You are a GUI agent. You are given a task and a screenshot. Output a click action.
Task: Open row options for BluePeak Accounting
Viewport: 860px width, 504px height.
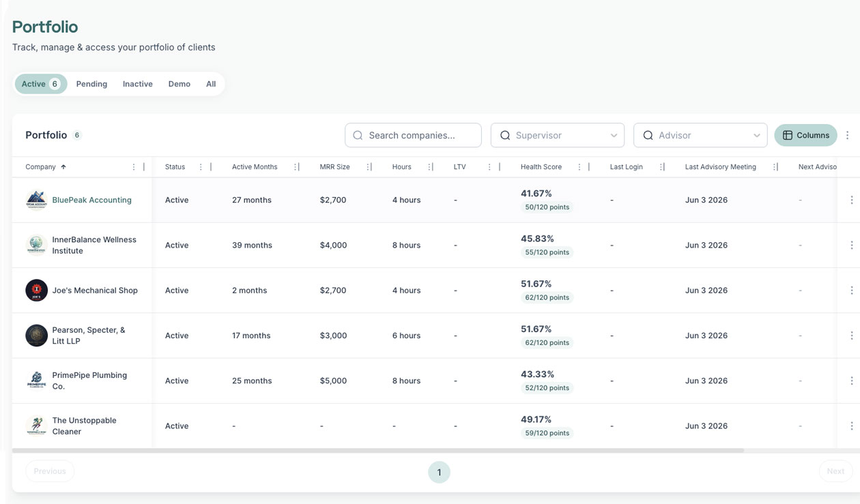click(851, 200)
